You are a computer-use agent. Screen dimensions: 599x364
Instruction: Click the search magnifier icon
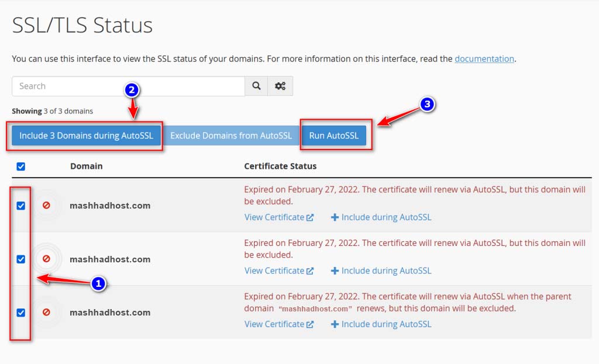tap(256, 86)
